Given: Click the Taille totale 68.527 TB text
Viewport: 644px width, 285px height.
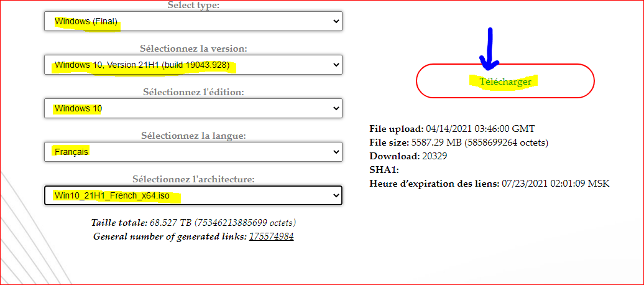Looking at the screenshot, I should click(x=193, y=223).
